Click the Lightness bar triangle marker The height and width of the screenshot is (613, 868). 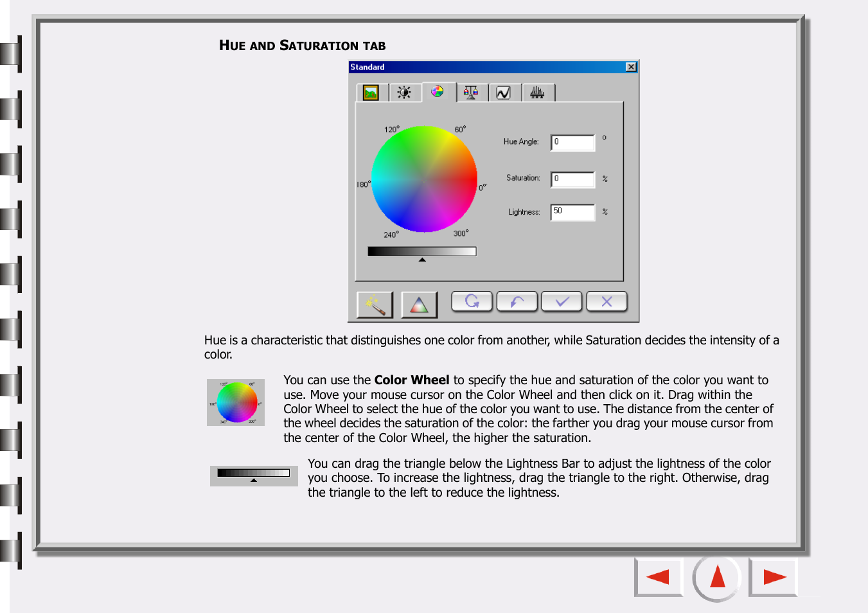(x=422, y=260)
